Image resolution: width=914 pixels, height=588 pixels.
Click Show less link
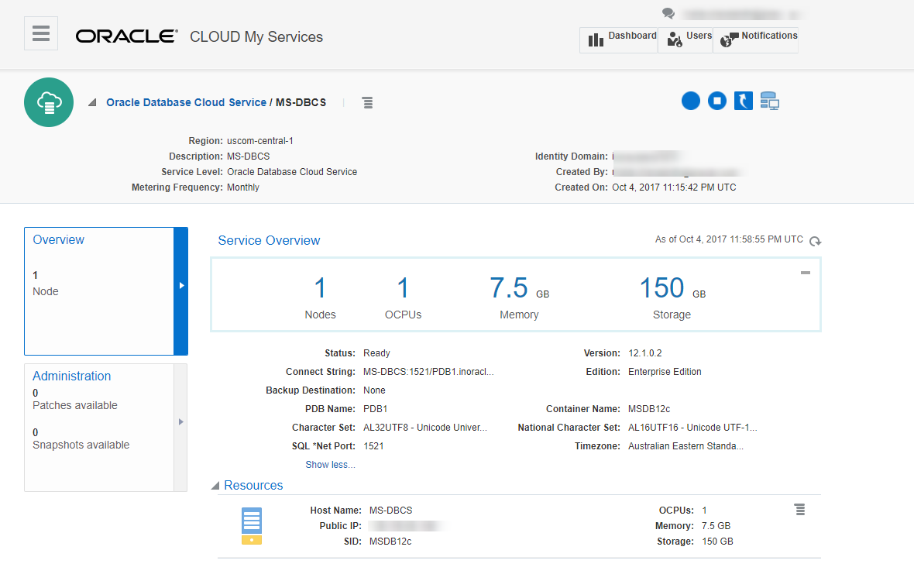pos(330,465)
